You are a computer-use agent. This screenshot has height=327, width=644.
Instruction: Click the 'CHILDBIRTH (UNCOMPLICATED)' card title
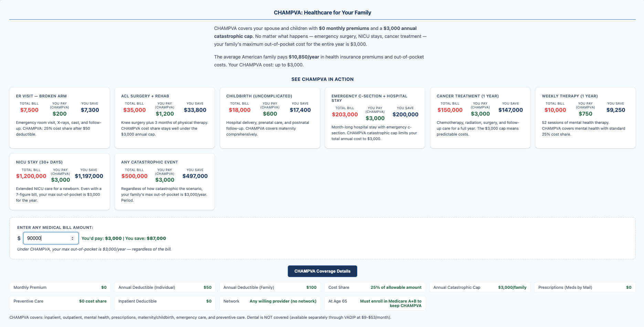coord(259,96)
